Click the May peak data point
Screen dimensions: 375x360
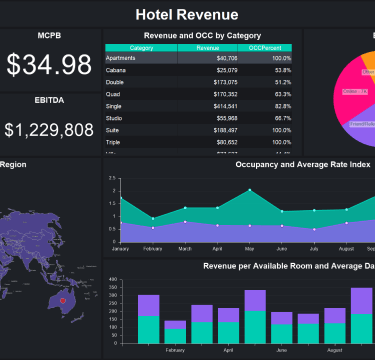[250, 190]
